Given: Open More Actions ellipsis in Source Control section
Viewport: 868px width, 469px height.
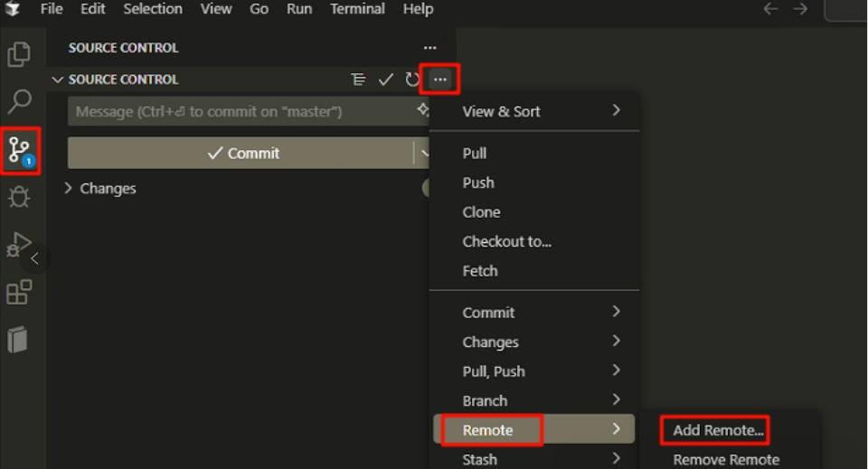Looking at the screenshot, I should tap(439, 80).
